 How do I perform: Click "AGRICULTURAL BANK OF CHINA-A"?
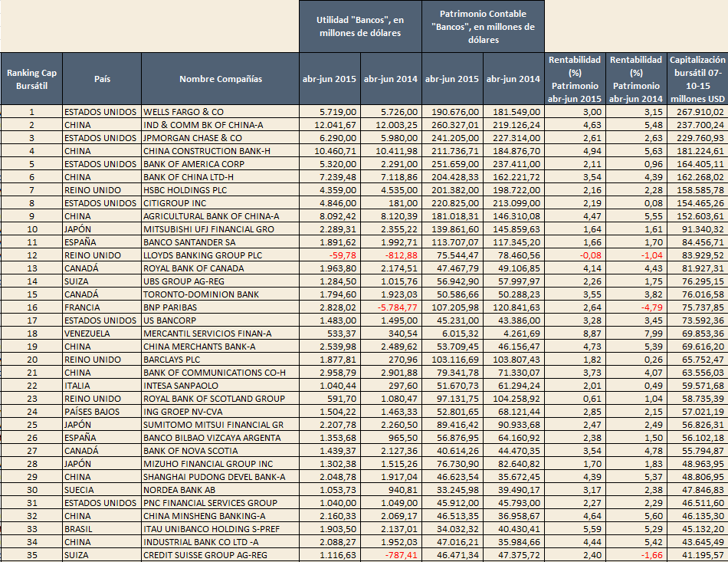coord(221,216)
